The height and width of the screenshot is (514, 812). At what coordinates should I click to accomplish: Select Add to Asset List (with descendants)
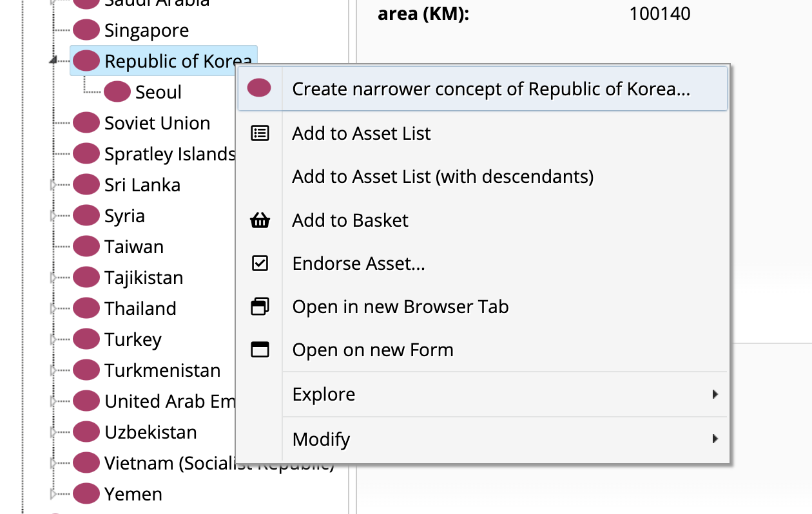(443, 176)
